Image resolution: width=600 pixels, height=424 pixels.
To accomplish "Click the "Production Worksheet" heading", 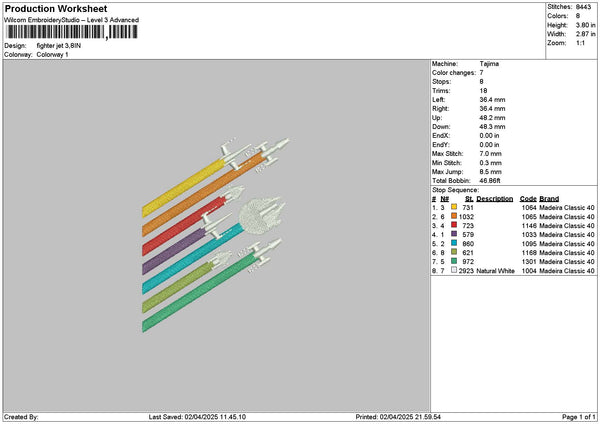I will point(56,9).
